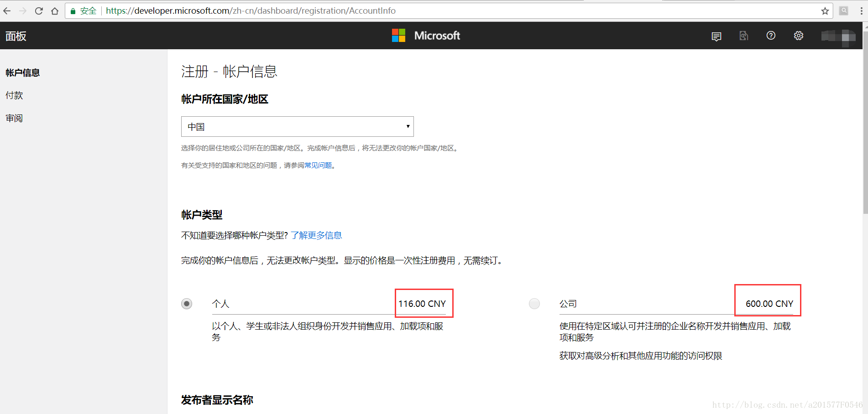Open the browser home page icon
This screenshot has width=868, height=414.
[x=55, y=11]
